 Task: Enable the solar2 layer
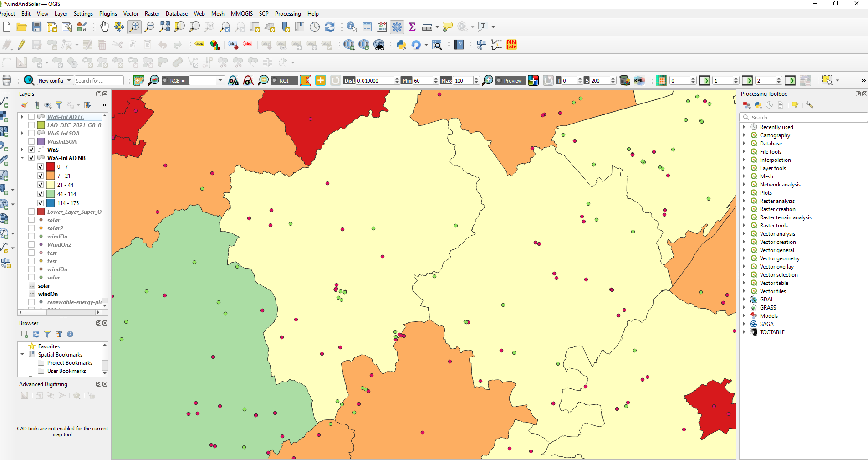pyautogui.click(x=31, y=228)
